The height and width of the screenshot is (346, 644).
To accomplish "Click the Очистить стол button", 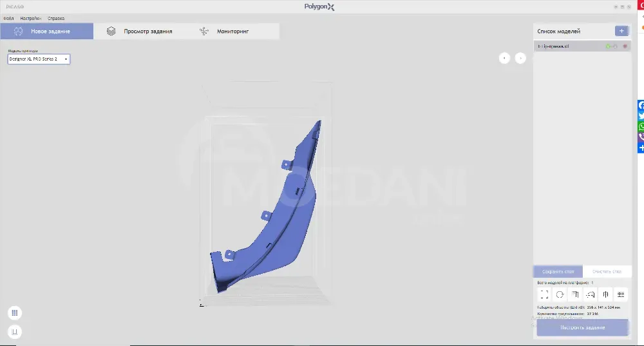I will 607,272.
